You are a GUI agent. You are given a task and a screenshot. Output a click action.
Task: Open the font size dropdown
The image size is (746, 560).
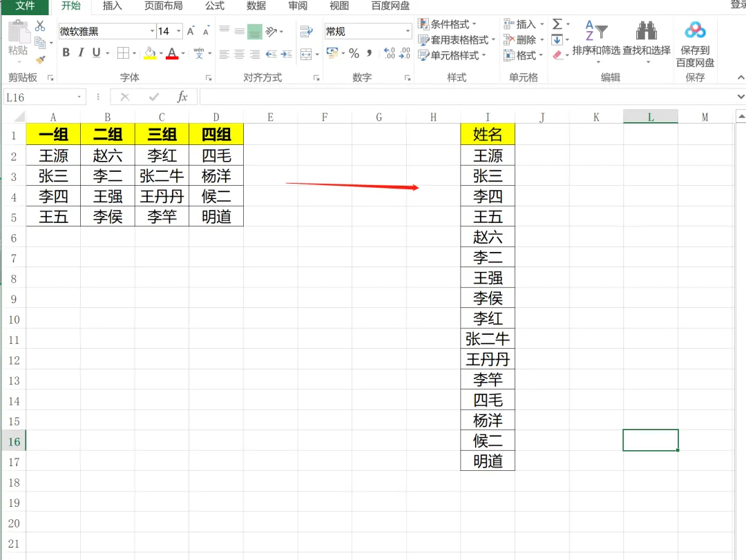click(x=179, y=31)
